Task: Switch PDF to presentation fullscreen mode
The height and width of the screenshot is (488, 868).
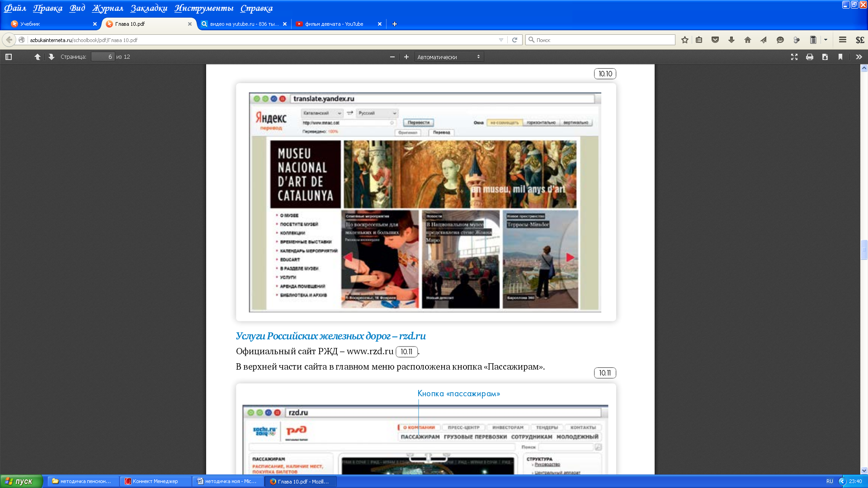Action: 794,57
